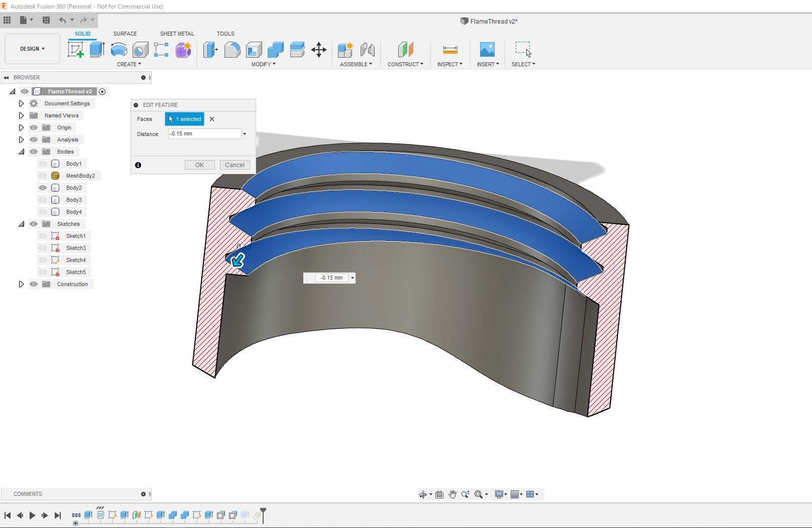The width and height of the screenshot is (812, 528).
Task: Click the Create Sketch tool icon
Action: coord(76,50)
